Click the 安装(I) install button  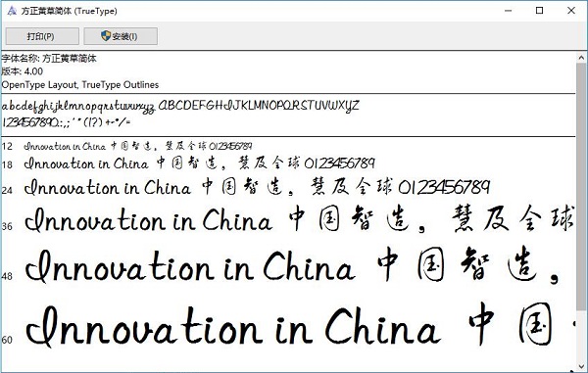[x=121, y=36]
